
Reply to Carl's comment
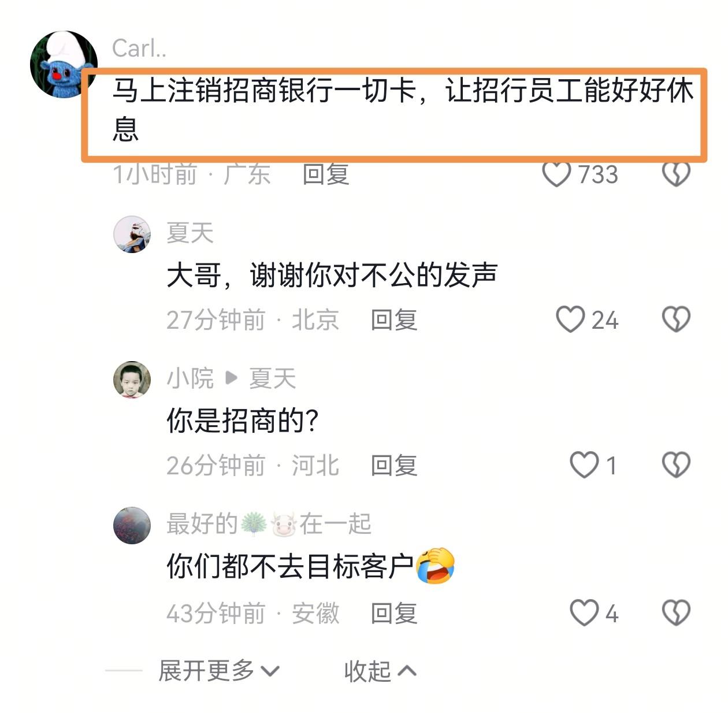326,174
